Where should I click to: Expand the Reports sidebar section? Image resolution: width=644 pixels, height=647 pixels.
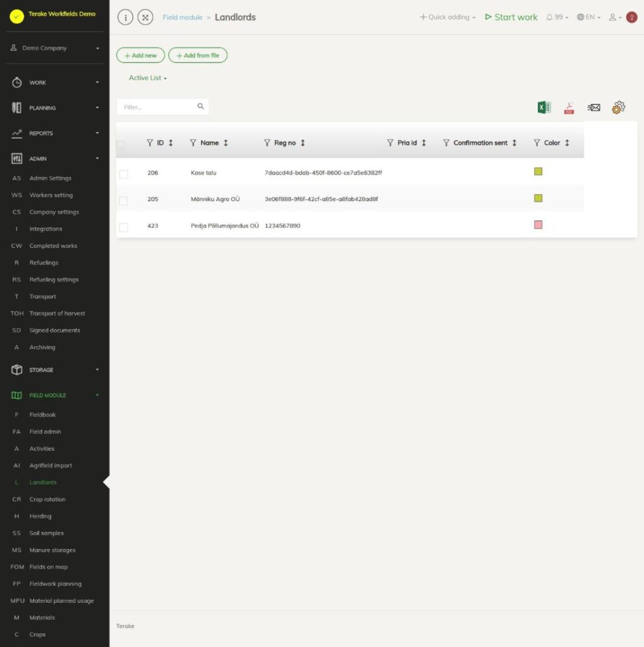click(x=55, y=133)
